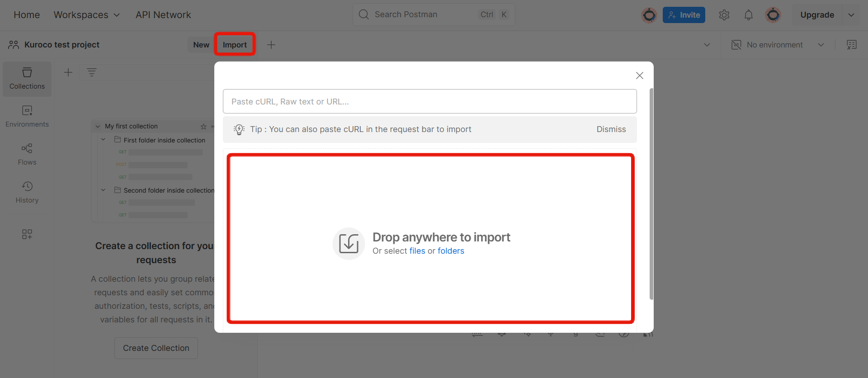This screenshot has height=378, width=868.
Task: Expand the tab list chevron
Action: (707, 45)
